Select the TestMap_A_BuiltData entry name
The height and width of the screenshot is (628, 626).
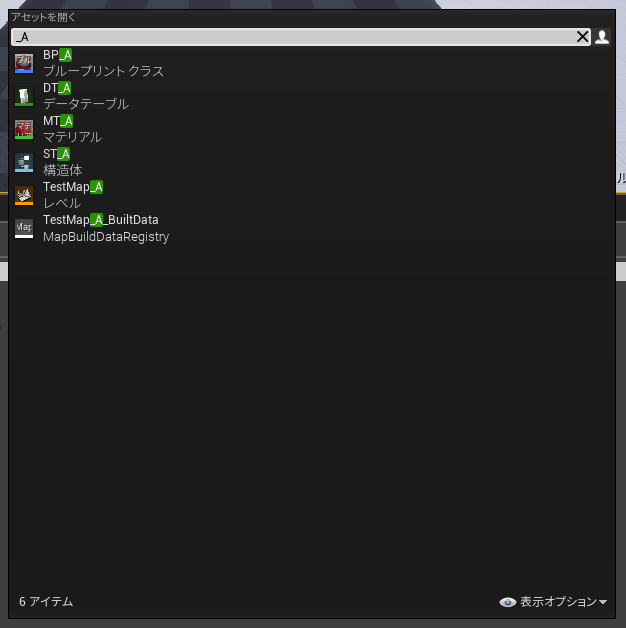[x=101, y=220]
